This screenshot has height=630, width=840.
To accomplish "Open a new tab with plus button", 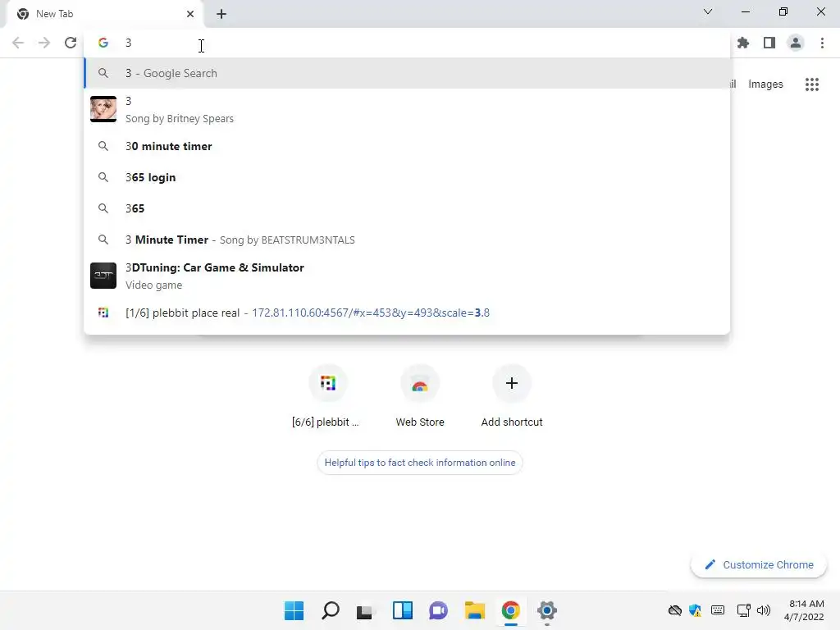I will pyautogui.click(x=221, y=14).
